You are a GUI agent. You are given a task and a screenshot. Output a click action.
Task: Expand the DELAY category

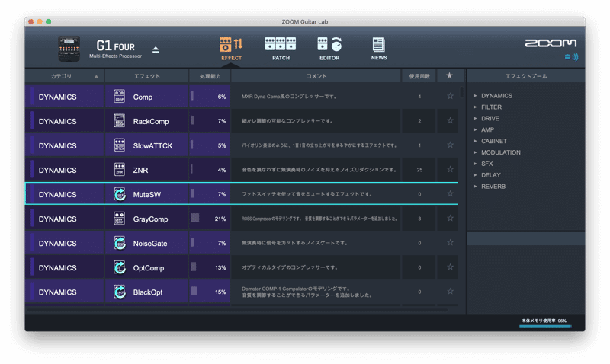[x=475, y=175]
